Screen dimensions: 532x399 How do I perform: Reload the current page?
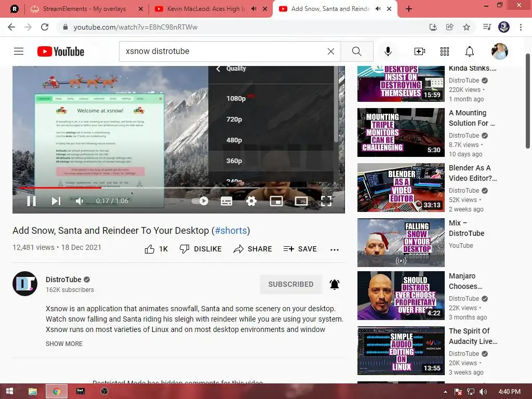pyautogui.click(x=45, y=27)
